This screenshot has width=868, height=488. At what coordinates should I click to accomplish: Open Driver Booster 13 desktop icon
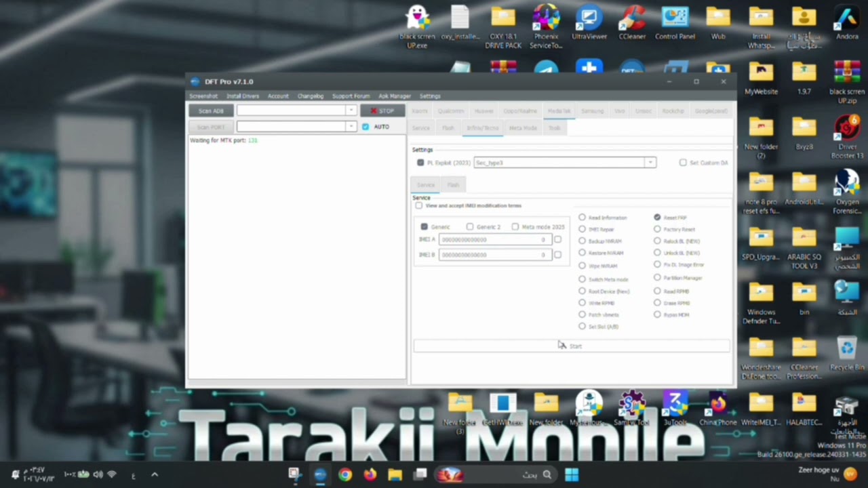coord(847,137)
